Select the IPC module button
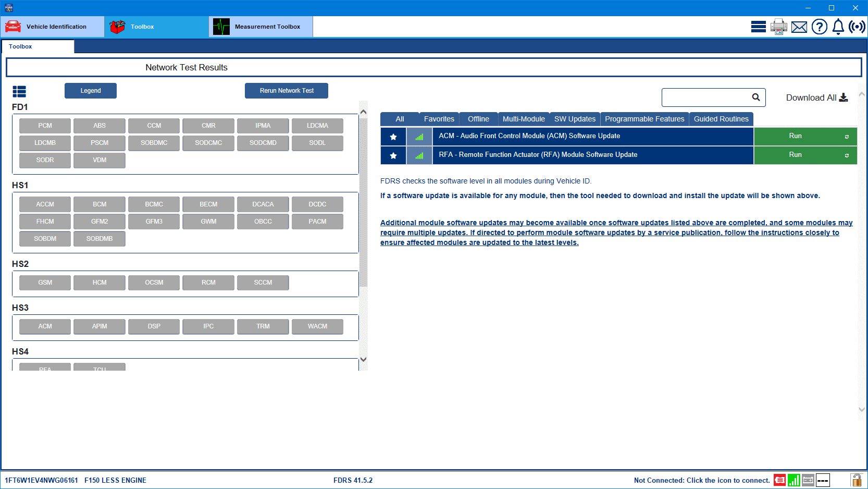868x489 pixels. (208, 326)
